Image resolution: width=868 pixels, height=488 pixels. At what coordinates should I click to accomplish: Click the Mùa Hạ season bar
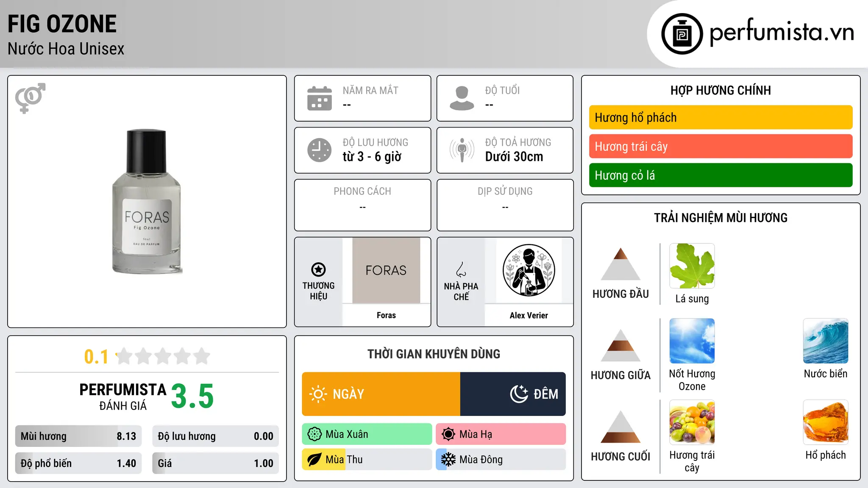[x=501, y=434]
